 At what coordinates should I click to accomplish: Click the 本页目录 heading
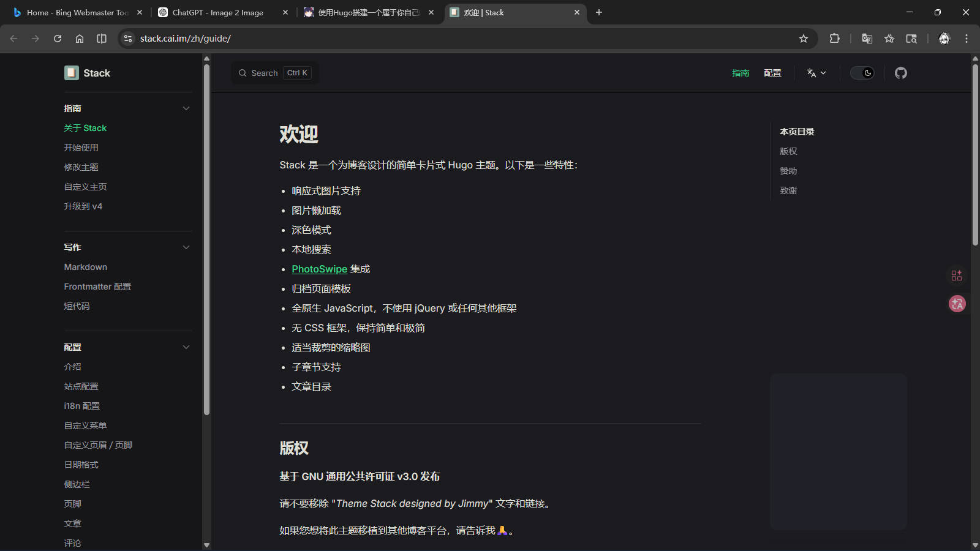coord(797,132)
